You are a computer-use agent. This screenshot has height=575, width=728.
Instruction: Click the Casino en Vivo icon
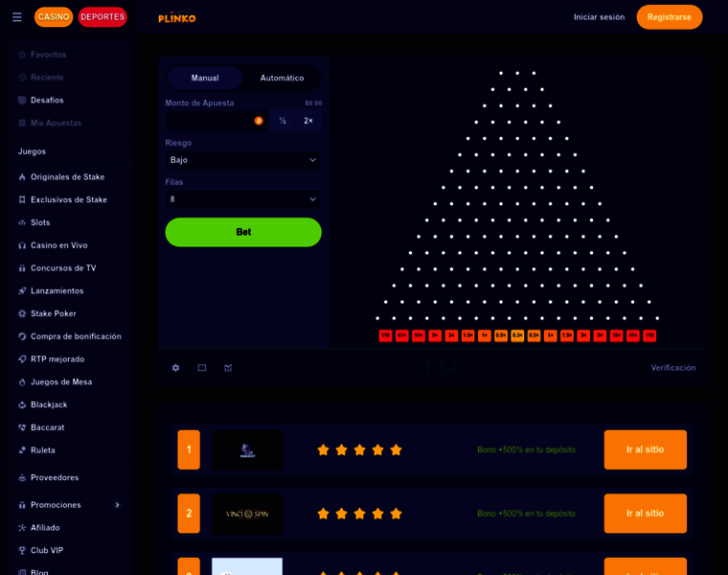(22, 245)
